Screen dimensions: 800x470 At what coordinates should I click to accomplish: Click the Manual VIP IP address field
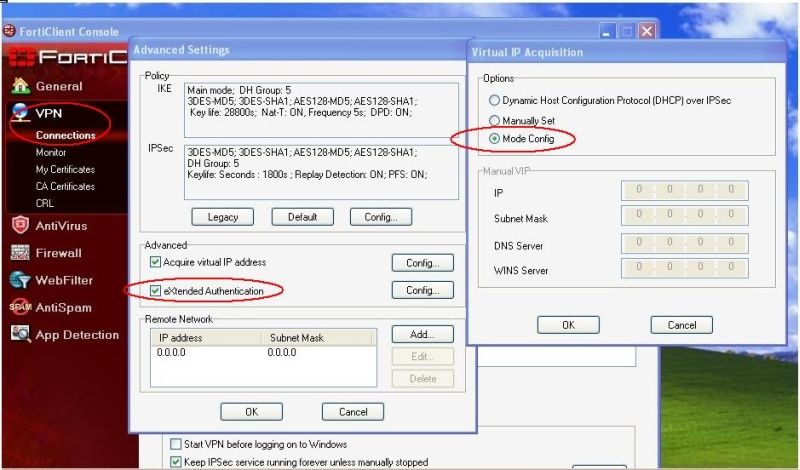tap(685, 190)
